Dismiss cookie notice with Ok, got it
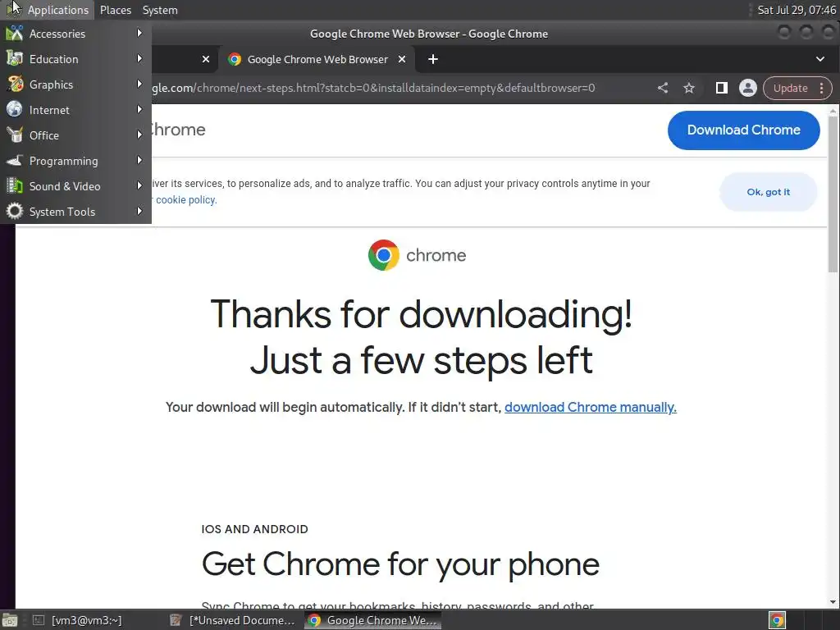Viewport: 840px width, 630px height. tap(768, 192)
